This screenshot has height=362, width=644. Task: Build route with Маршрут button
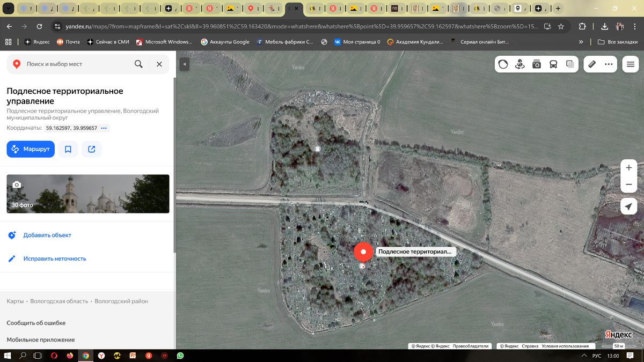point(31,149)
